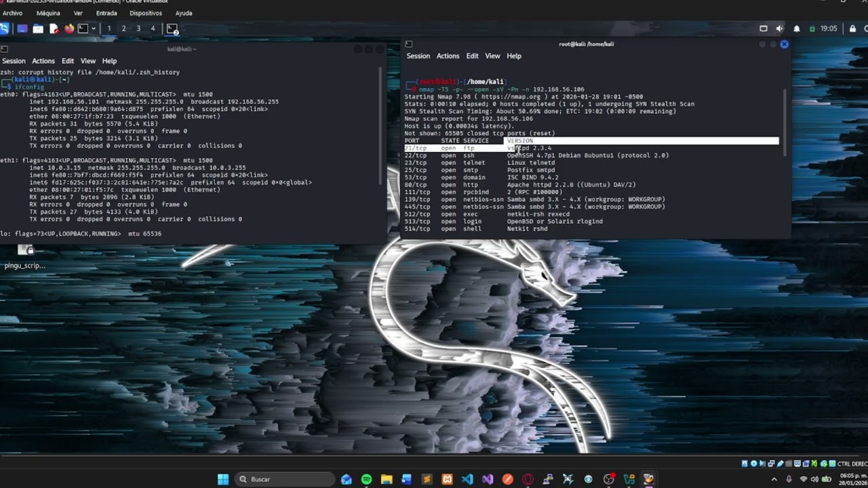Open Spotify from the Windows taskbar
The width and height of the screenshot is (868, 488).
click(366, 479)
